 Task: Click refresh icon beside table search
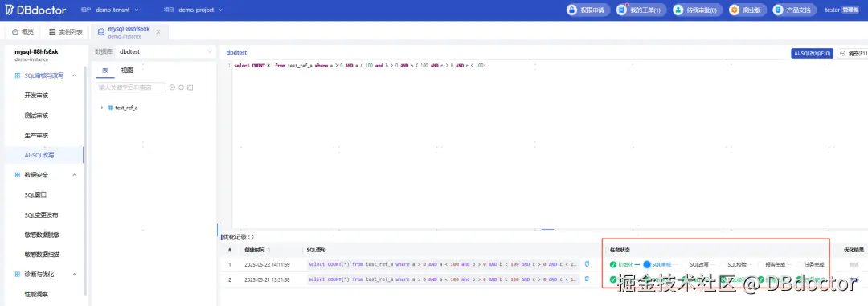click(x=181, y=88)
